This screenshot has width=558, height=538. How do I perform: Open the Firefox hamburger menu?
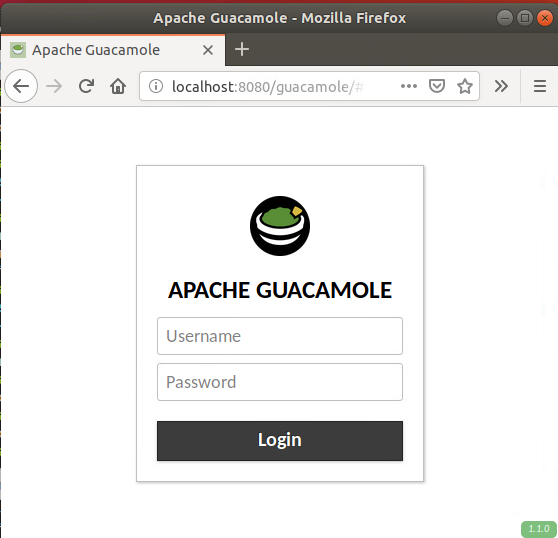(x=539, y=86)
